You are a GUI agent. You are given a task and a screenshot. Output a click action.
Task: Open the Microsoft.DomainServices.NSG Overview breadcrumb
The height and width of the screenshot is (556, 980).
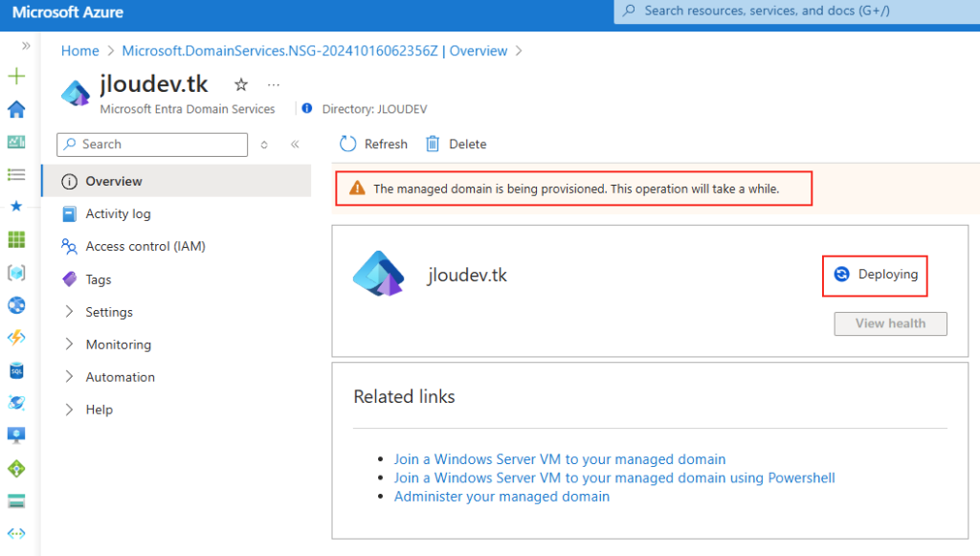pos(314,51)
